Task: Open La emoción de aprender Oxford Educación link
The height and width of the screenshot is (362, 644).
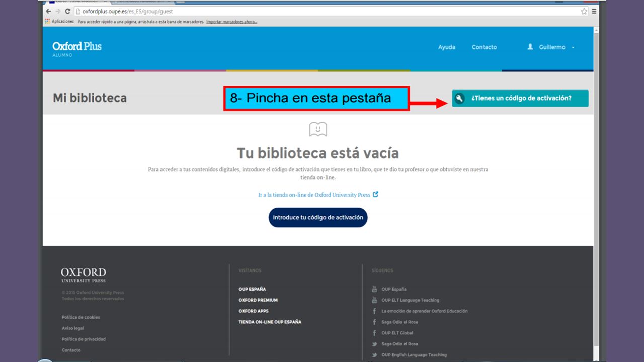Action: [x=425, y=311]
